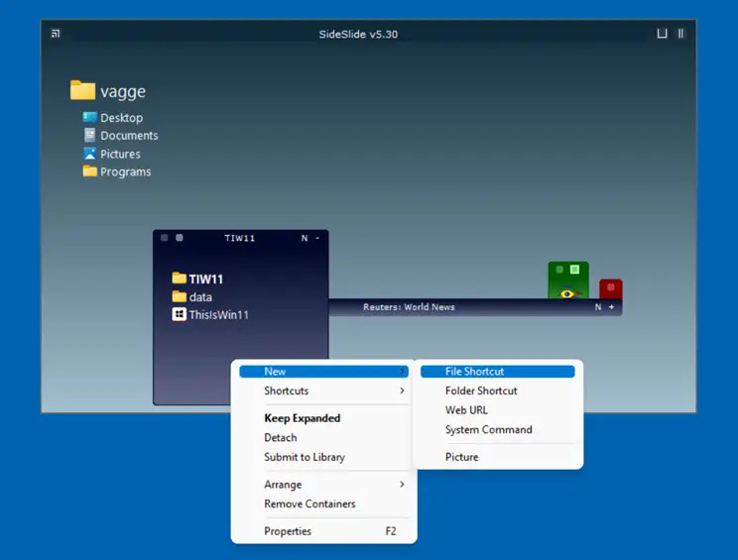Choose Detach from the context menu
This screenshot has height=560, width=738.
click(323, 438)
